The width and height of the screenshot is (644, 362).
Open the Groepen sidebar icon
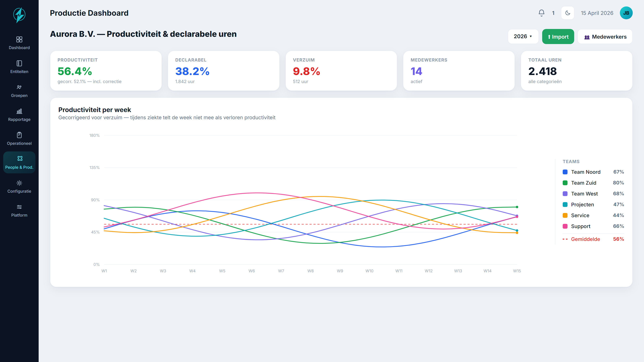click(x=19, y=87)
